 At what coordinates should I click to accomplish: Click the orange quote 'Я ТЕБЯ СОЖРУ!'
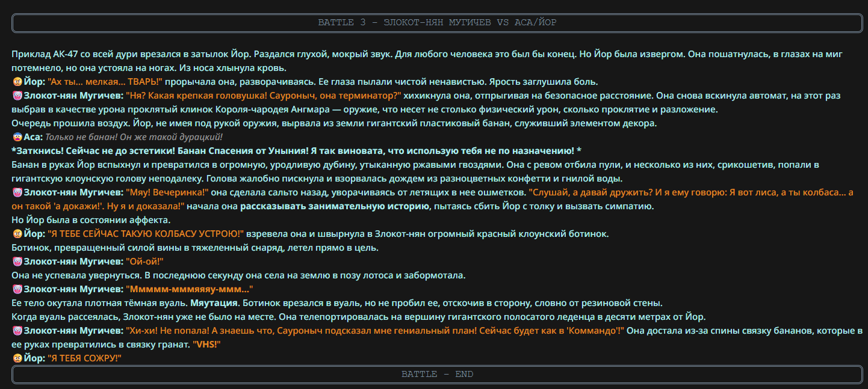(x=85, y=358)
